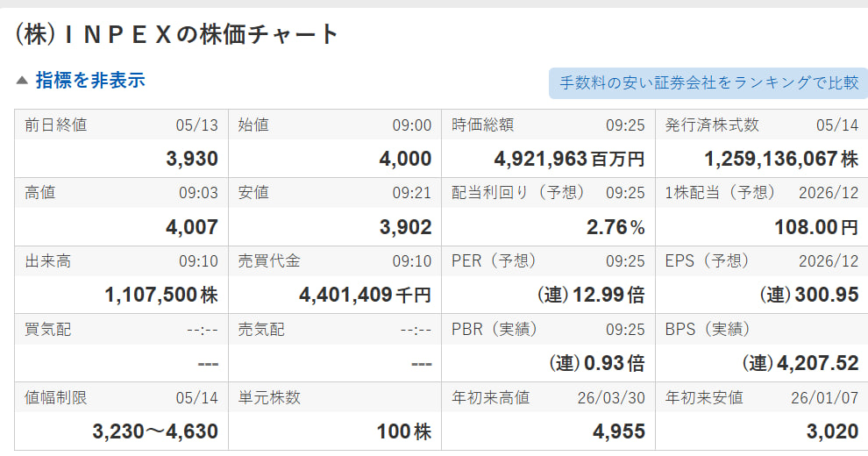The image size is (868, 456).
Task: Select price limit range 3,230～4,630
Action: 155,431
